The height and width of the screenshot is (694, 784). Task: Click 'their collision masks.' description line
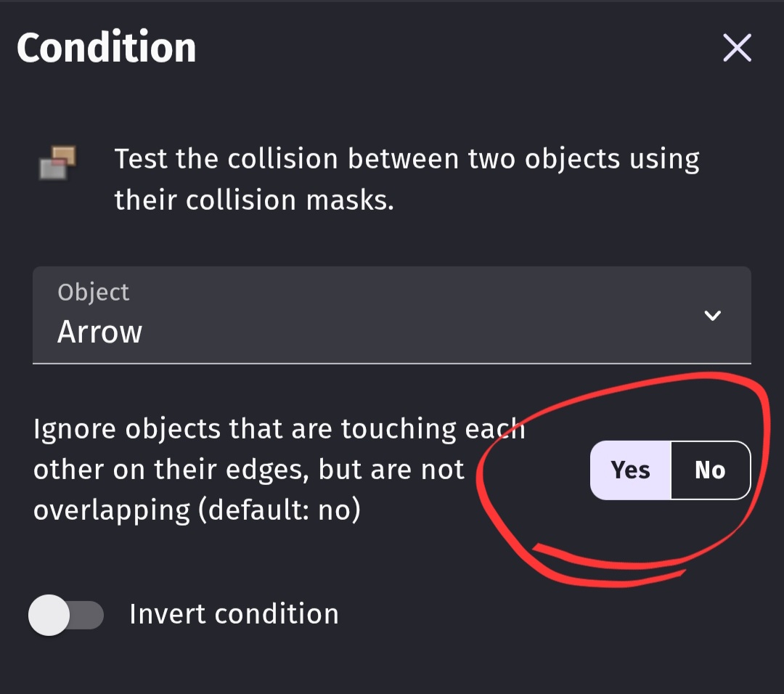coord(254,200)
